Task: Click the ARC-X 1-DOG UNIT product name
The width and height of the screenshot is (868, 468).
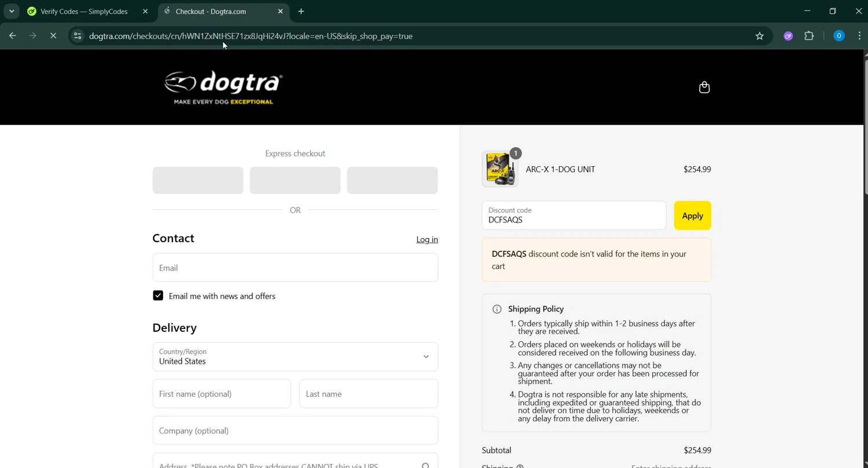Action: [560, 169]
